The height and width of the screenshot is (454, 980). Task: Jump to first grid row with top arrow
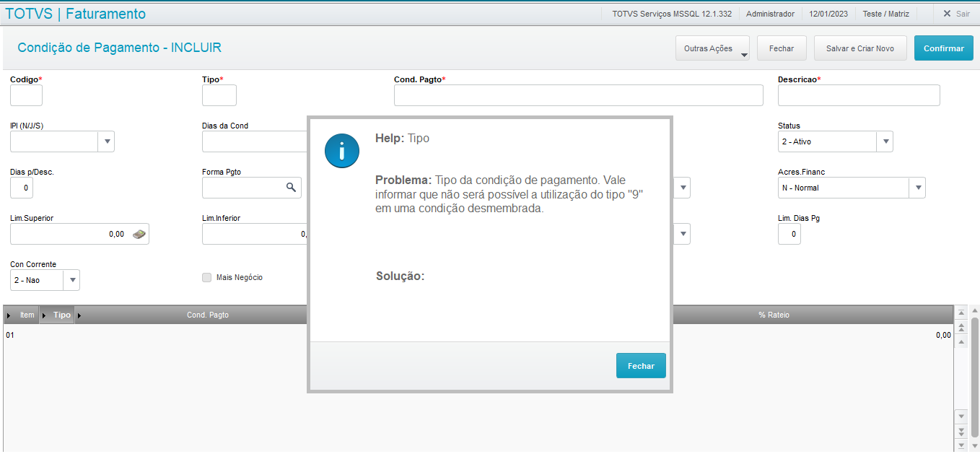tap(961, 313)
